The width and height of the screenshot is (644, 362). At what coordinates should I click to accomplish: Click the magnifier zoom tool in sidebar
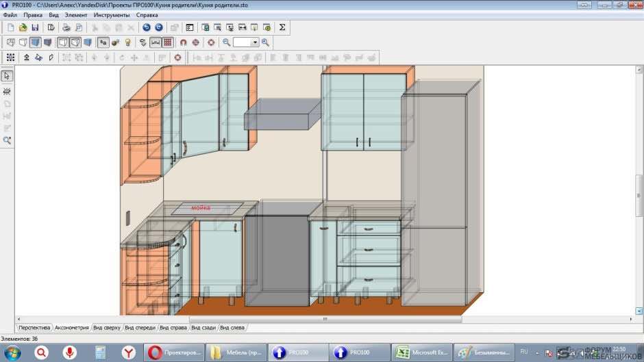pos(7,140)
